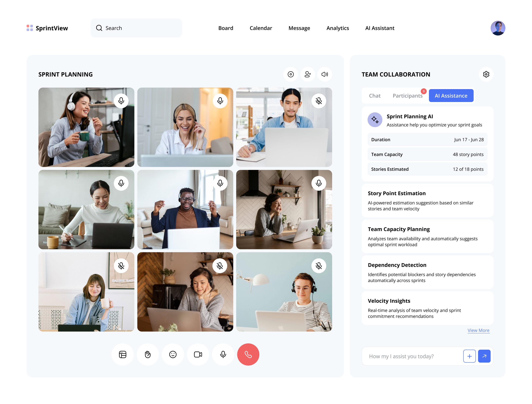The image size is (532, 404).
Task: Click the Sprint Planning AI sparkle icon
Action: coord(375,120)
